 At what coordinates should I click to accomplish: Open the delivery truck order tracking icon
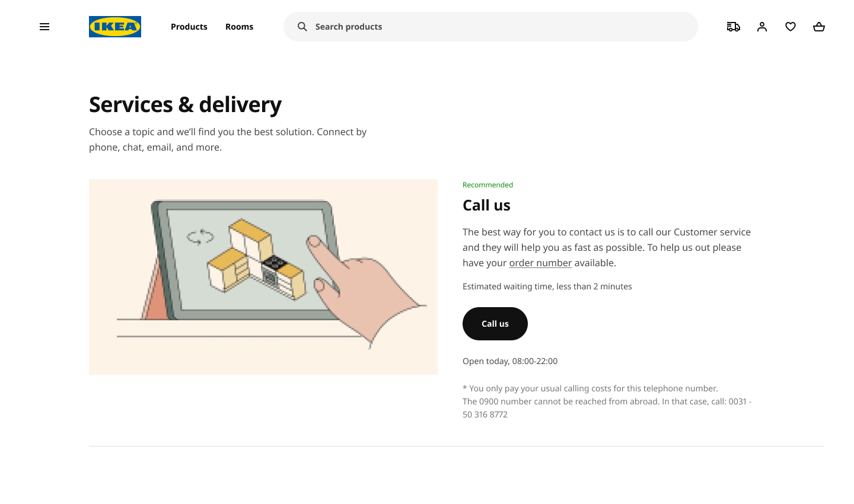point(734,27)
